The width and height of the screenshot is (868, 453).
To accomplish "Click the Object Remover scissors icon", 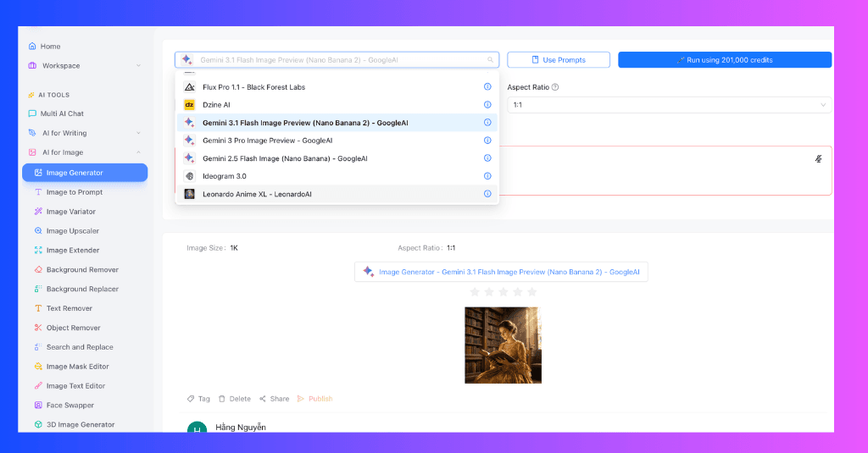I will coord(38,328).
